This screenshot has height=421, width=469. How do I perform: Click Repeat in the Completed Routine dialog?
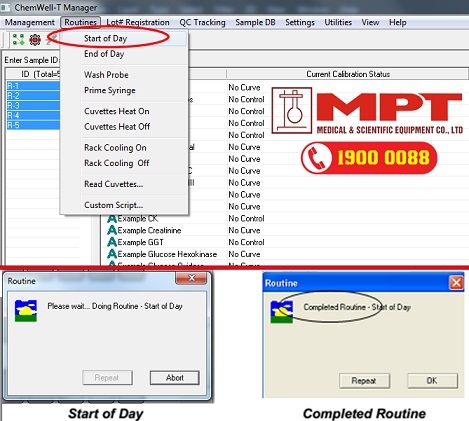[x=364, y=381]
